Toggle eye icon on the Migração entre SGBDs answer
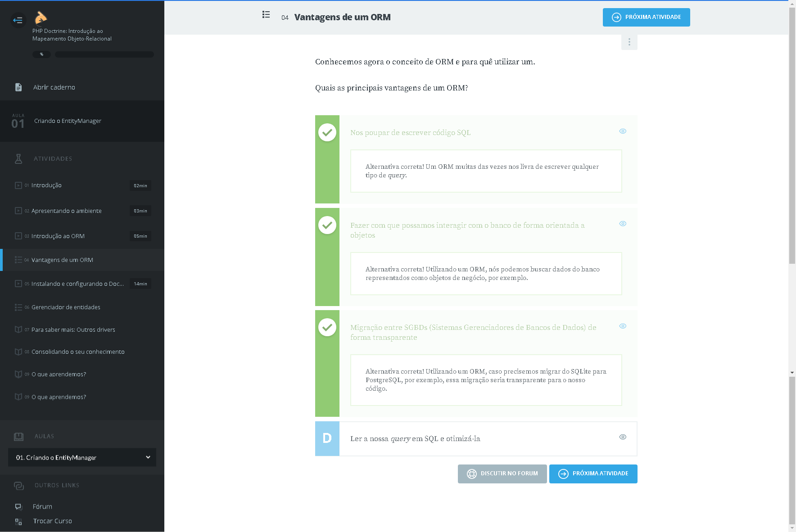Screen dimensions: 796x532 coord(623,326)
